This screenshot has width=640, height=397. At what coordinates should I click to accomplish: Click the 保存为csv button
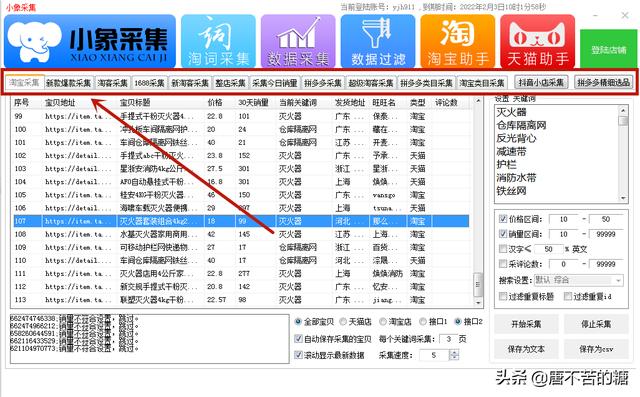click(596, 349)
